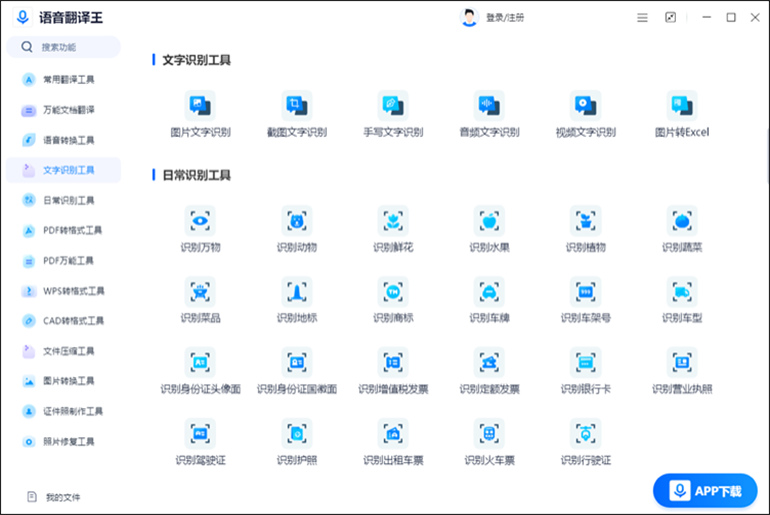
Task: Click the APP下载 button
Action: click(705, 490)
